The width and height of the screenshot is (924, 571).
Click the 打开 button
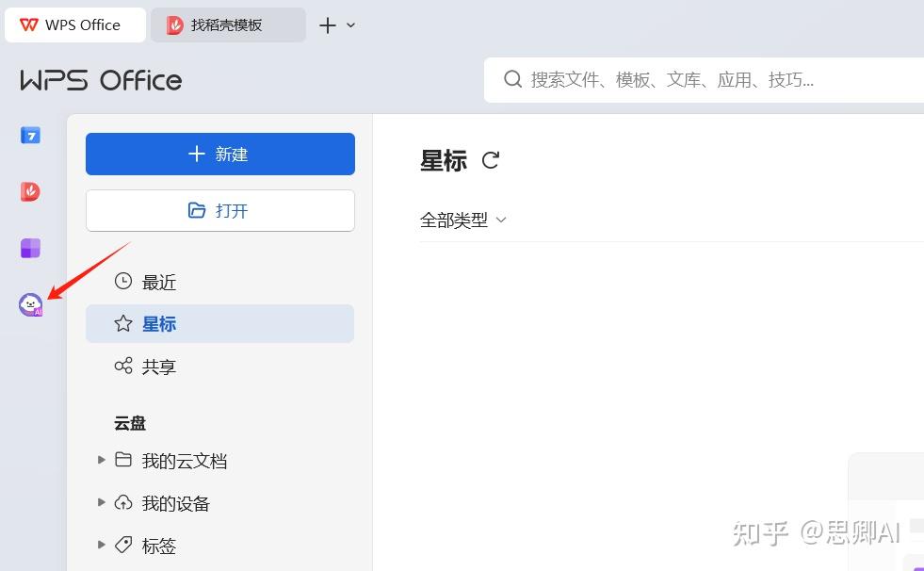[x=219, y=210]
